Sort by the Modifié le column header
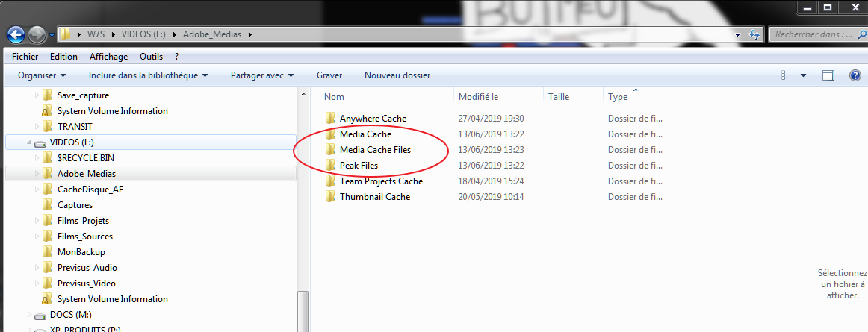 coord(498,97)
